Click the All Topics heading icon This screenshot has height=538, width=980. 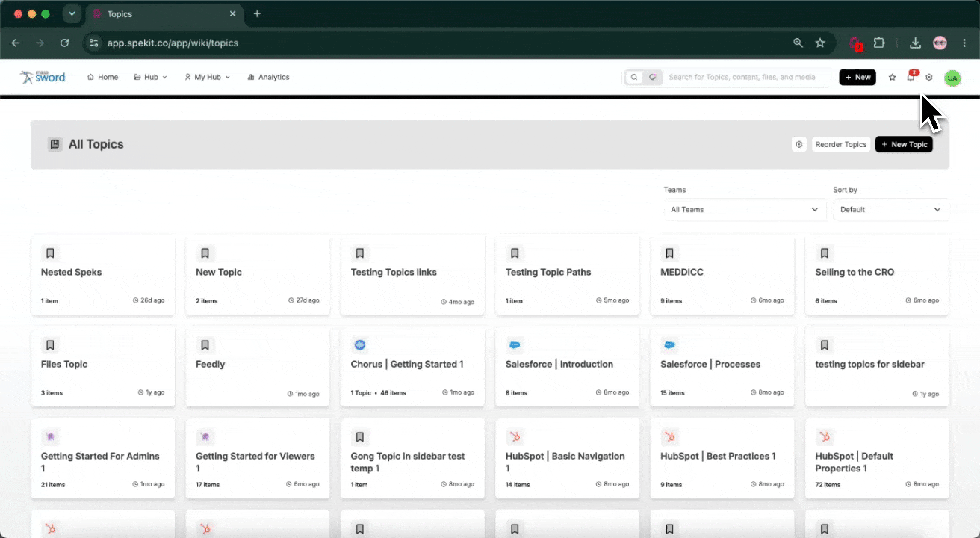[55, 144]
